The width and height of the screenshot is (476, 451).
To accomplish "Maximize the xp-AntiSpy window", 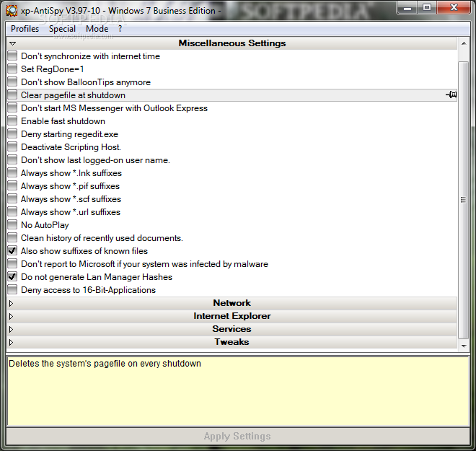I will (427, 8).
